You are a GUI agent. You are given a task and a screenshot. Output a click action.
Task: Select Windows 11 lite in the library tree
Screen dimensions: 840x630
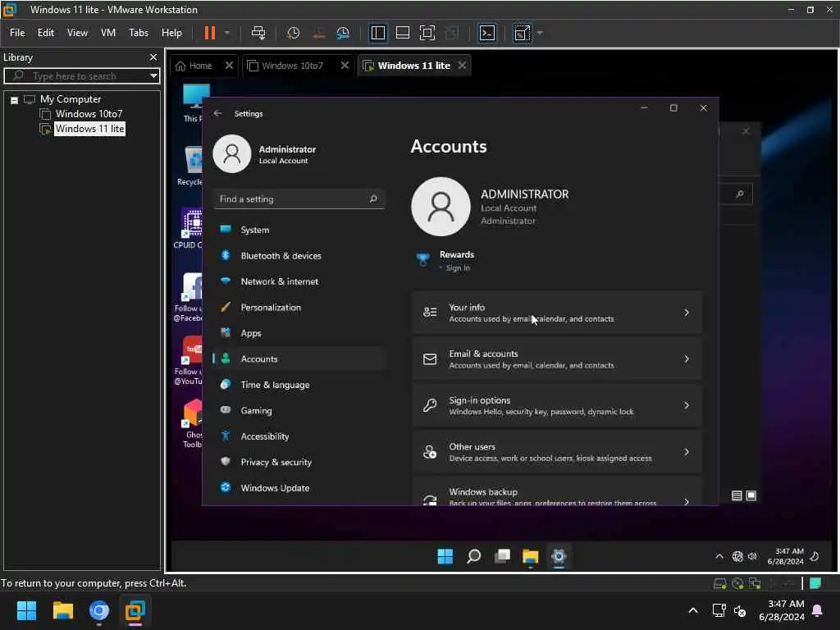coord(89,129)
